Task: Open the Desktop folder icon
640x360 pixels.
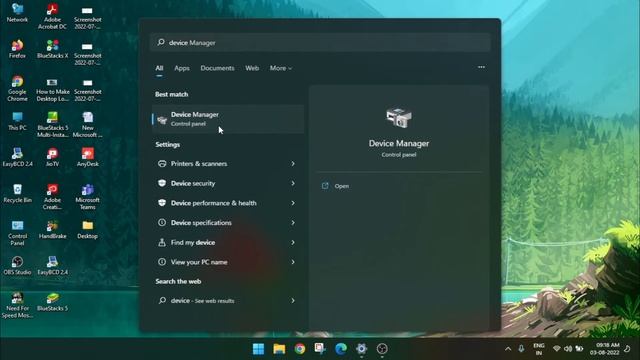Action: point(87,229)
